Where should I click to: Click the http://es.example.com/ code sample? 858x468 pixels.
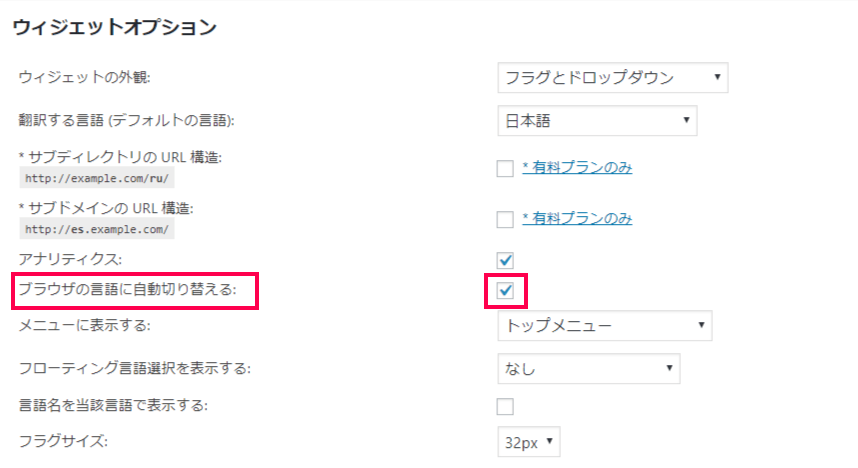(x=97, y=229)
